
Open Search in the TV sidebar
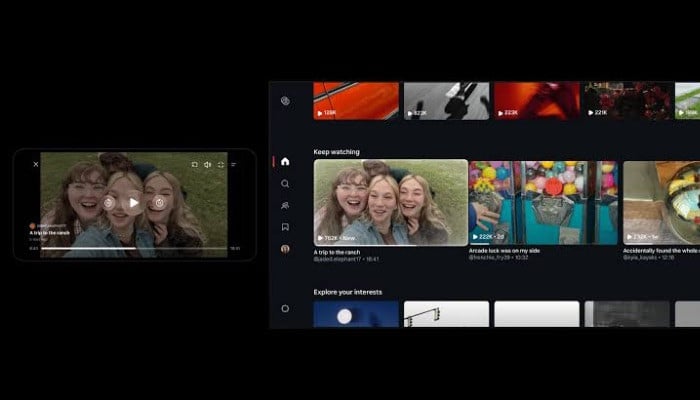tap(285, 183)
